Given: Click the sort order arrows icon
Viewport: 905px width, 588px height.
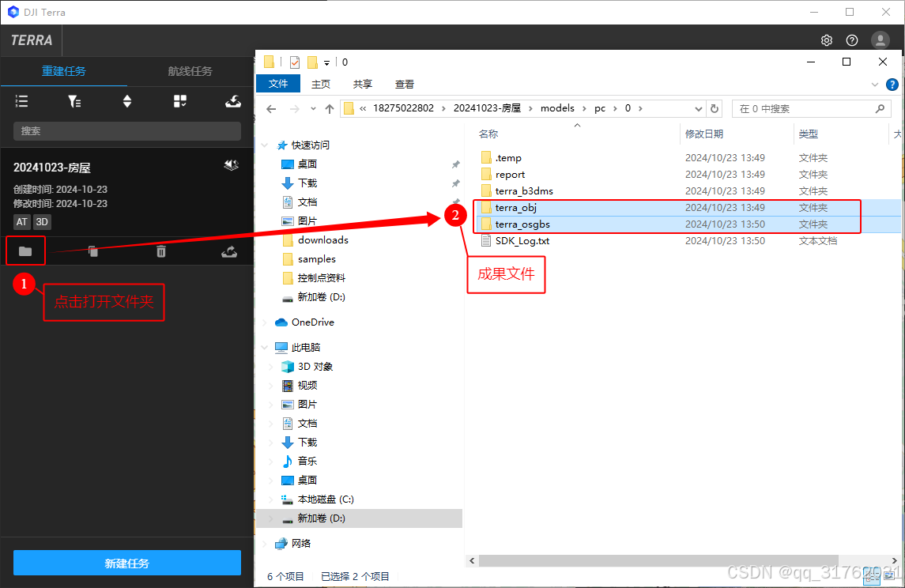Looking at the screenshot, I should click(x=127, y=102).
